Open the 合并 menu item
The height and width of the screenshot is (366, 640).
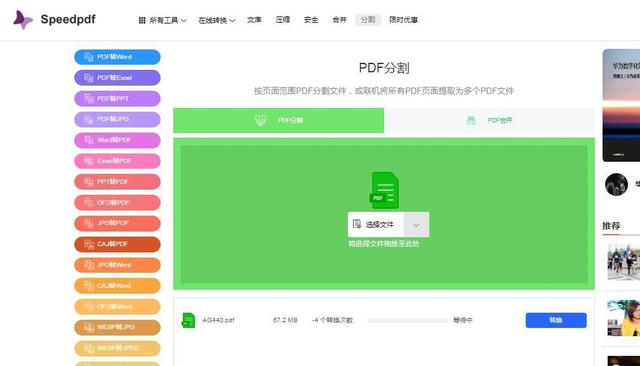(x=339, y=20)
